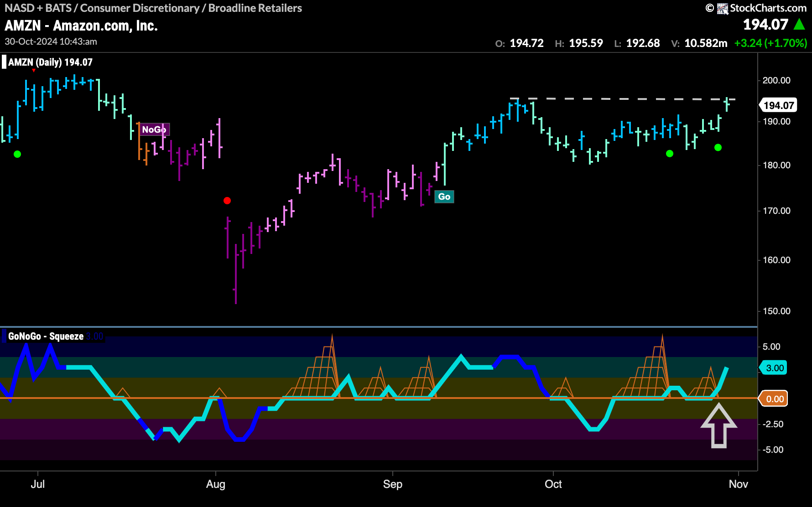Click the 'AMZN - Amazon.com, Inc.' title
812x507 pixels.
point(81,26)
